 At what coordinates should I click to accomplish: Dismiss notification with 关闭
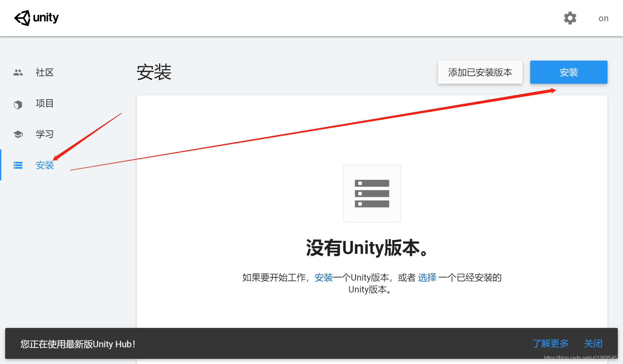tap(593, 344)
